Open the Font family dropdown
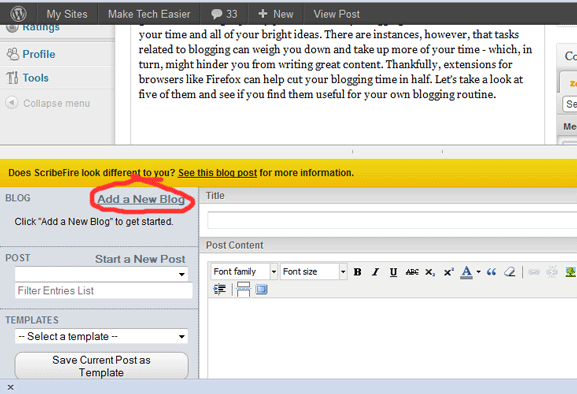Screen dimensions: 577x394 tap(244, 272)
